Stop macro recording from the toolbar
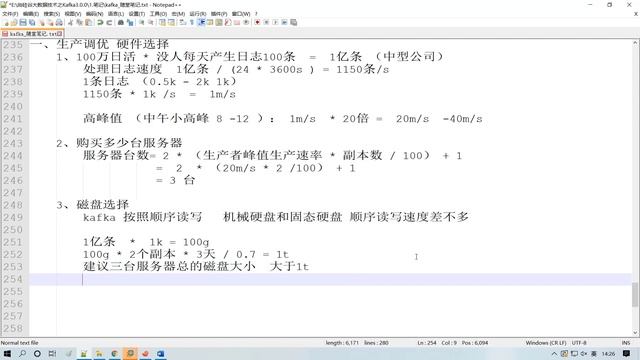 pyautogui.click(x=267, y=22)
